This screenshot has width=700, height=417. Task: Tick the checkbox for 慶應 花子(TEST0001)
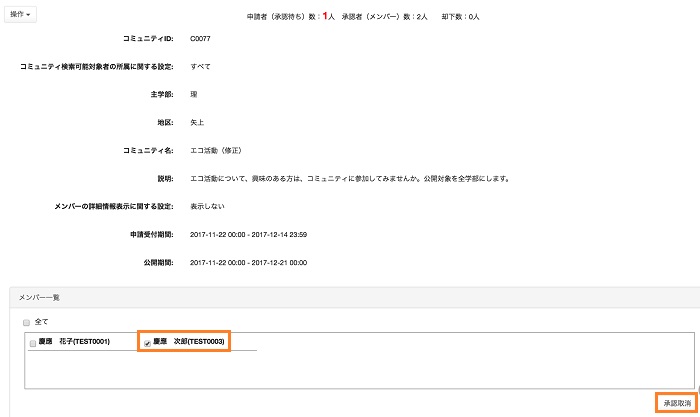click(x=33, y=343)
